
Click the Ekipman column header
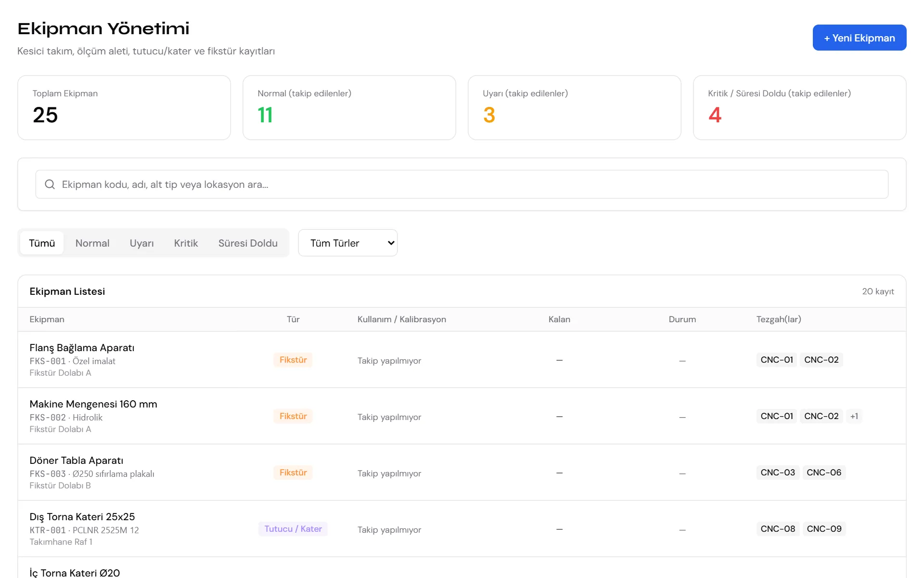tap(47, 319)
